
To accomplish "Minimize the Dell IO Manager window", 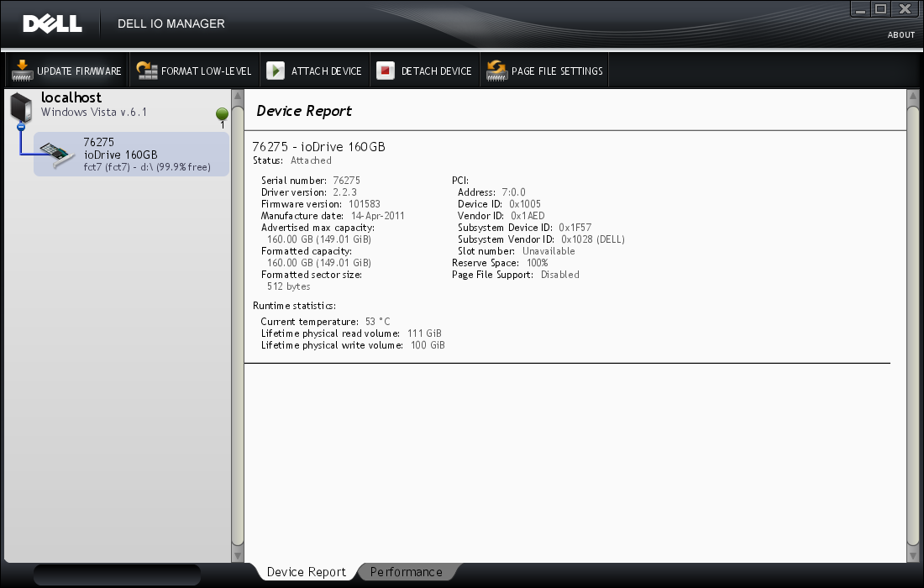I will pyautogui.click(x=860, y=9).
